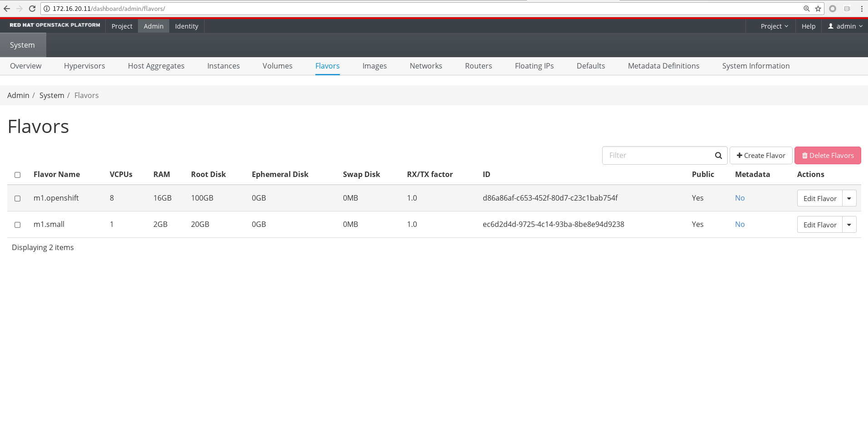Open the Project selector dropdown at top right
This screenshot has width=868, height=447.
point(775,26)
